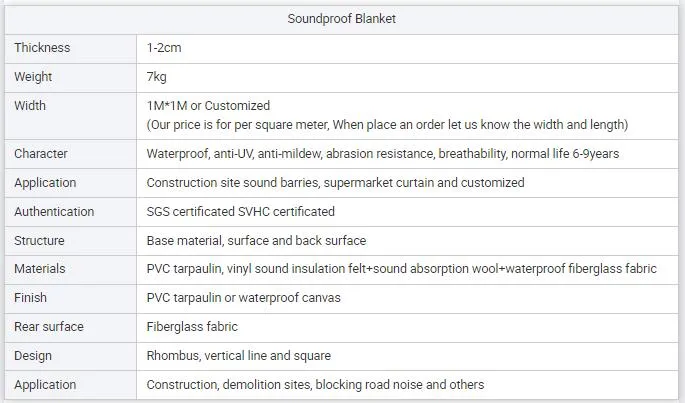Click the Weight row label
Viewport: 685px width, 403px height.
tap(33, 77)
